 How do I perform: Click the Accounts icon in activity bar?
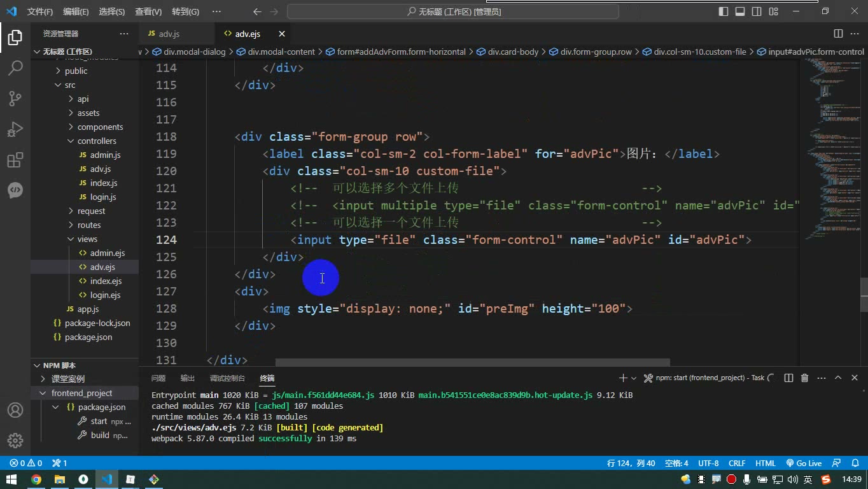click(15, 410)
